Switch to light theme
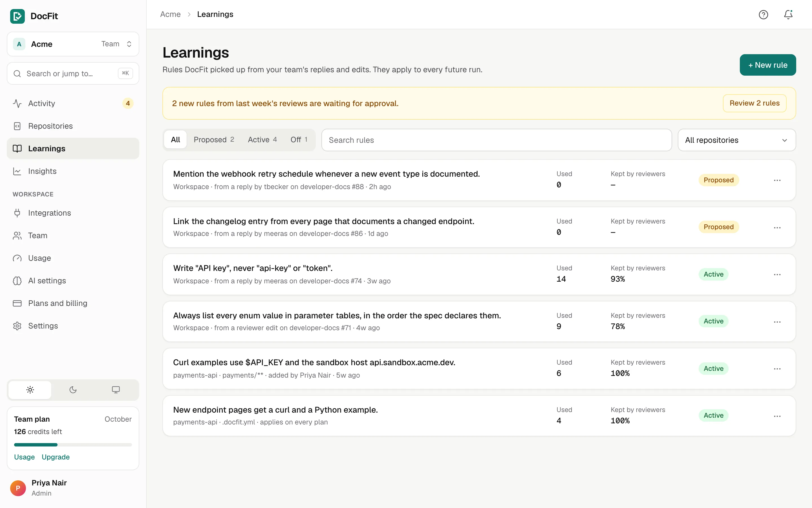 click(30, 390)
